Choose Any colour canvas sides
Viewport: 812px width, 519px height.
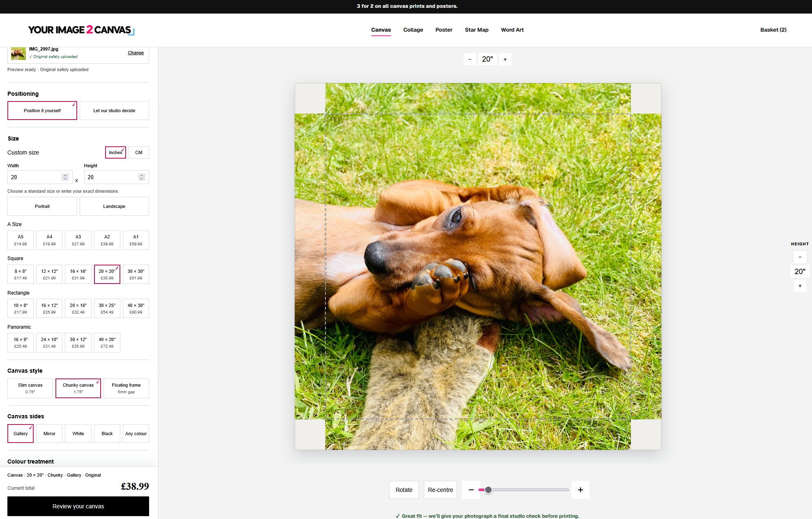point(136,434)
